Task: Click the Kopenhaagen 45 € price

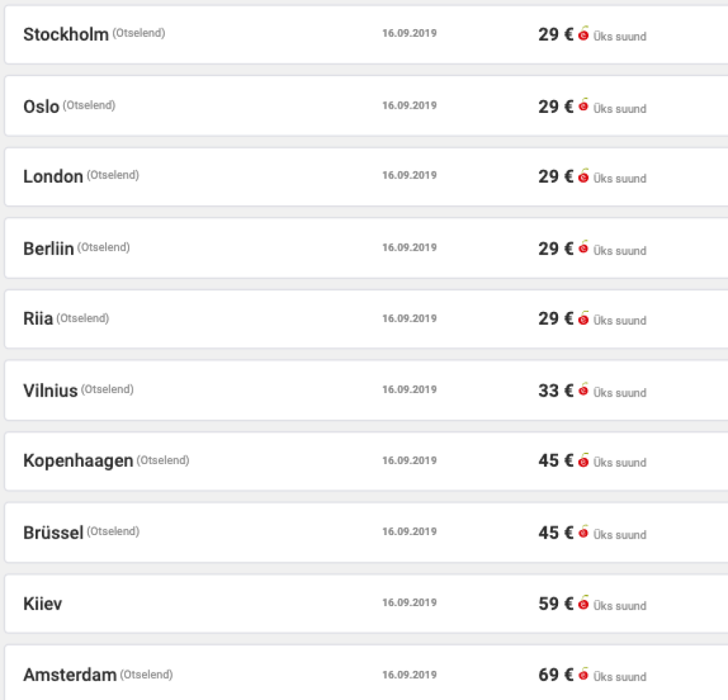Action: pyautogui.click(x=555, y=461)
